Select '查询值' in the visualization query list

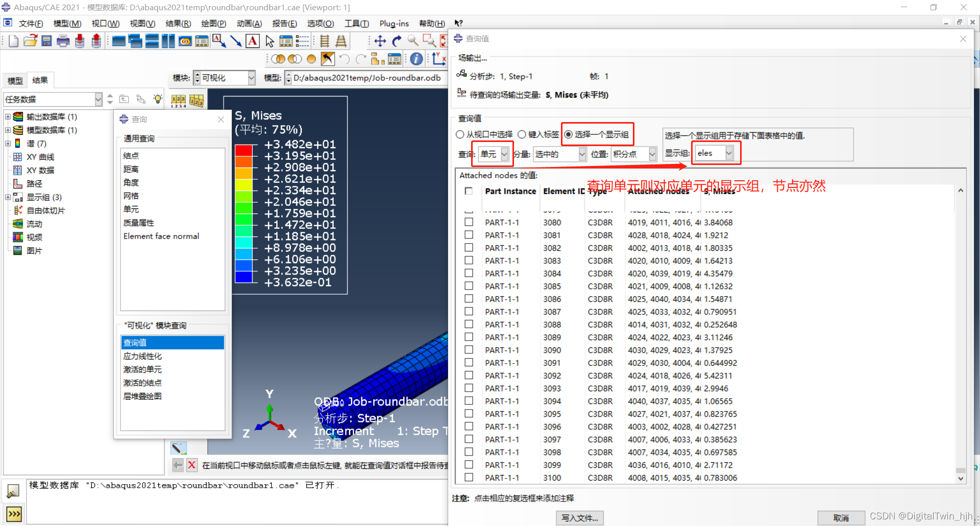[173, 342]
